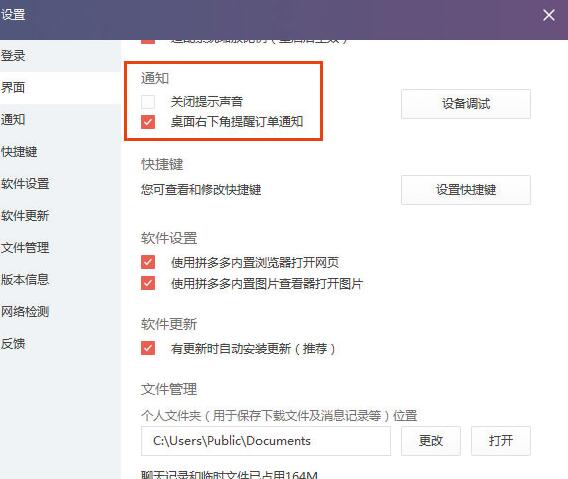Screen dimensions: 568x479
Task: Open the 设备调试 button
Action: click(465, 104)
